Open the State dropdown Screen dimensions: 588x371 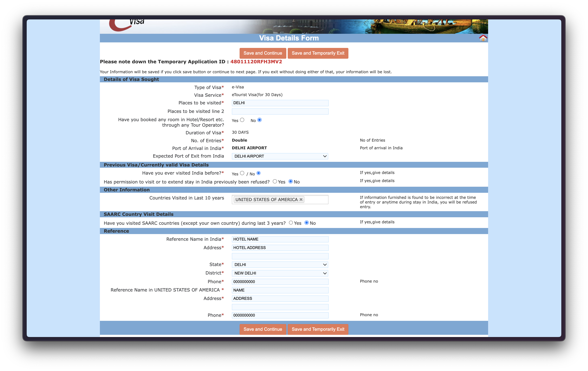(x=280, y=265)
